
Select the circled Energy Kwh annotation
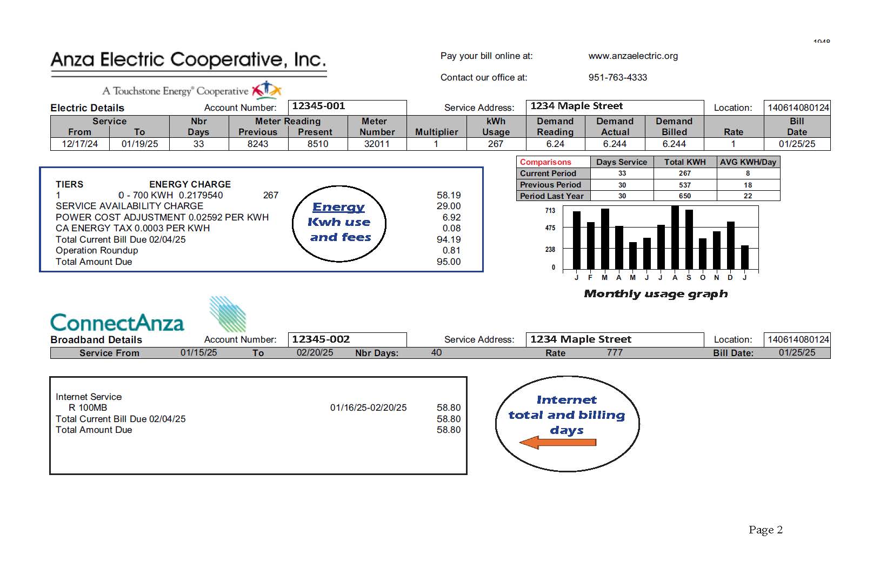pyautogui.click(x=339, y=223)
